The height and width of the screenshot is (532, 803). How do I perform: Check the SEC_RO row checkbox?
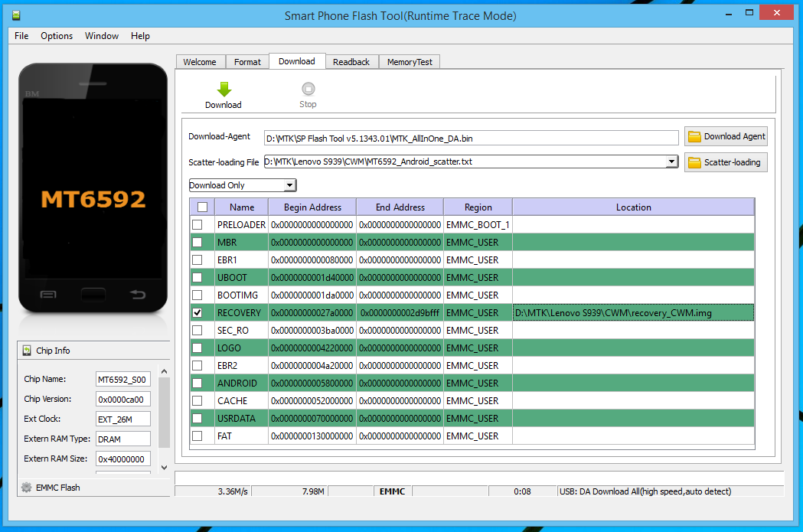(197, 331)
